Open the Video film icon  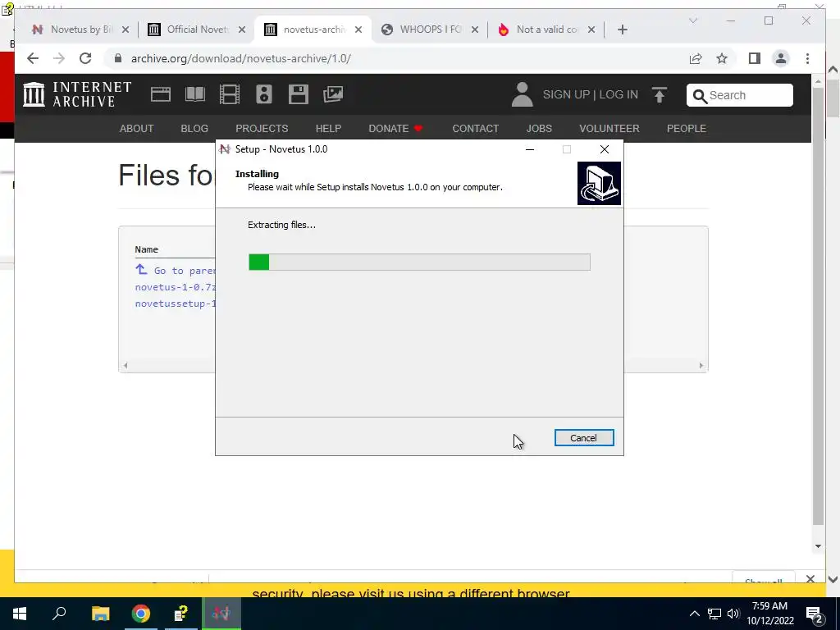pyautogui.click(x=230, y=94)
